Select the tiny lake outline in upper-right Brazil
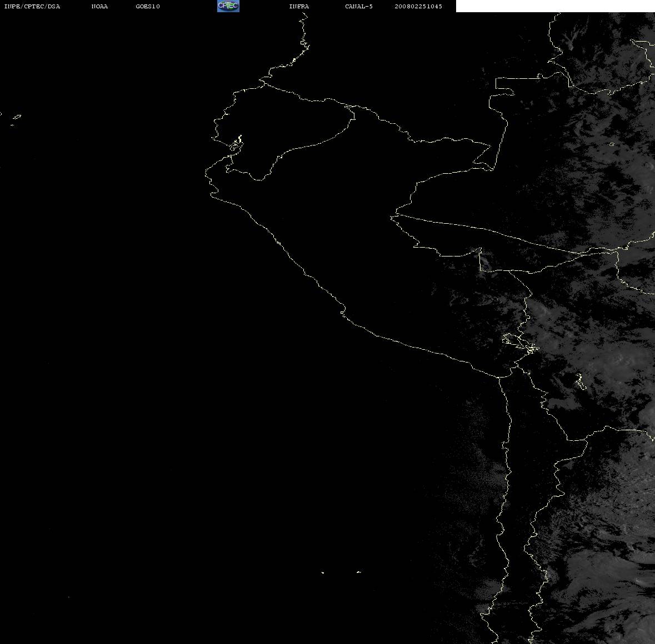The image size is (655, 644). pos(612,144)
